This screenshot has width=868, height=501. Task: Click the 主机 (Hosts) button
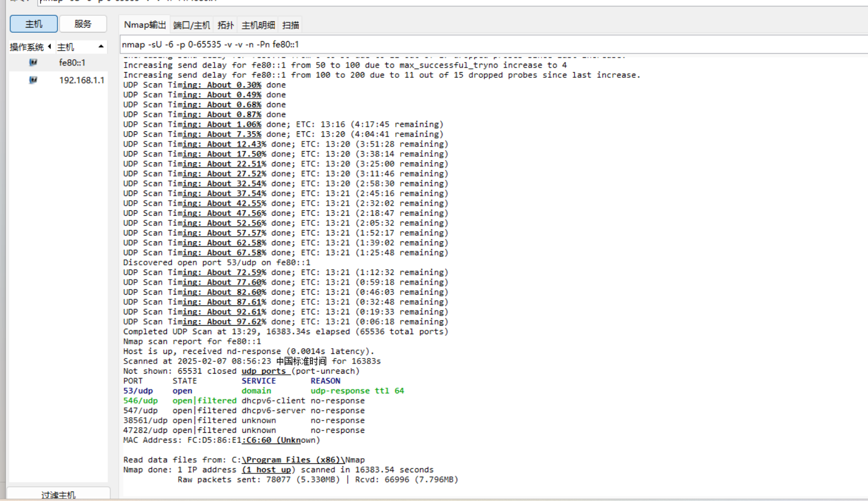click(34, 24)
